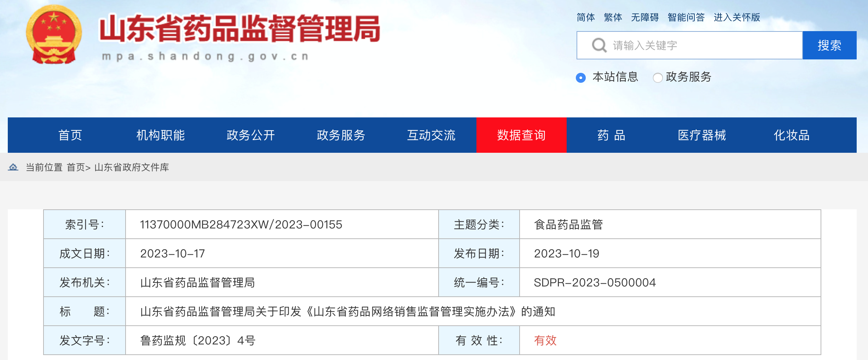The height and width of the screenshot is (360, 868).
Task: Click index number 11370000MB284723XW/2023-00155
Action: [241, 225]
